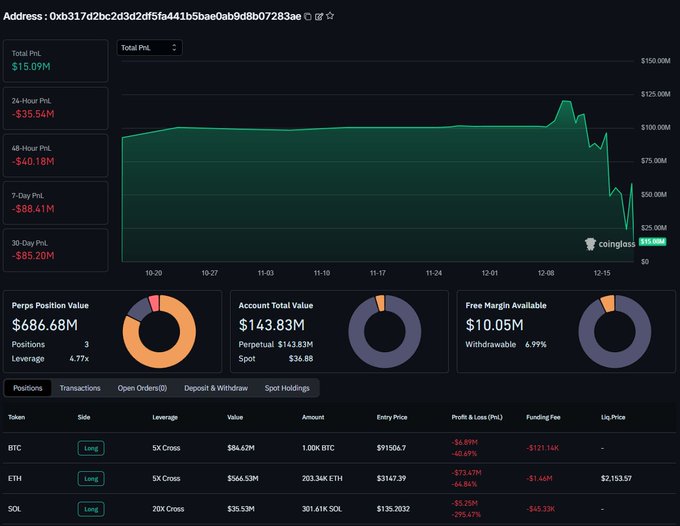The width and height of the screenshot is (680, 526).
Task: Click the Account Total Value donut chart
Action: click(384, 332)
